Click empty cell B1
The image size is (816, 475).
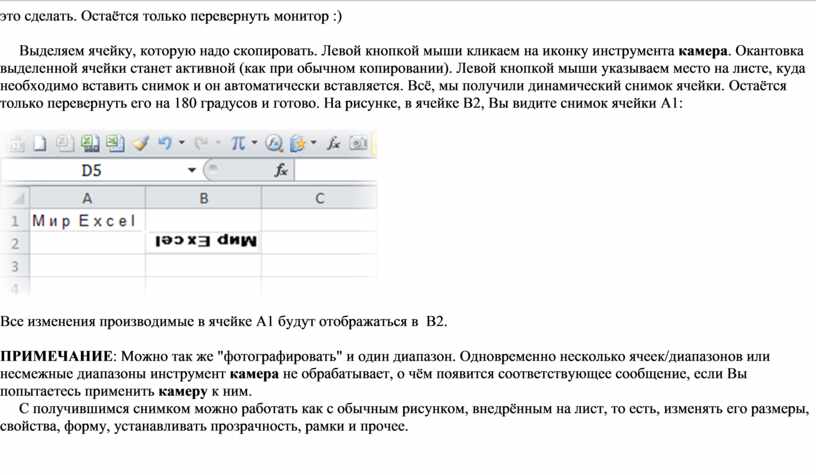pos(203,221)
